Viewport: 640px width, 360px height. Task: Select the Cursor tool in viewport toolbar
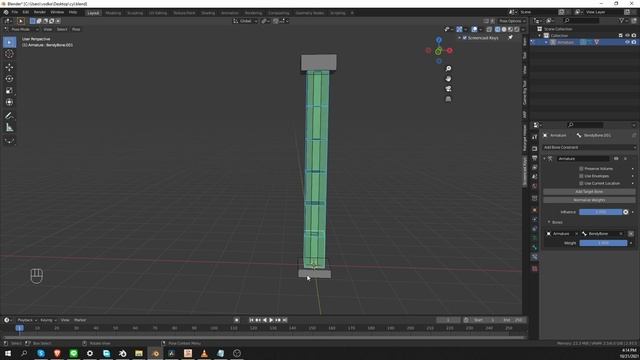(x=9, y=54)
